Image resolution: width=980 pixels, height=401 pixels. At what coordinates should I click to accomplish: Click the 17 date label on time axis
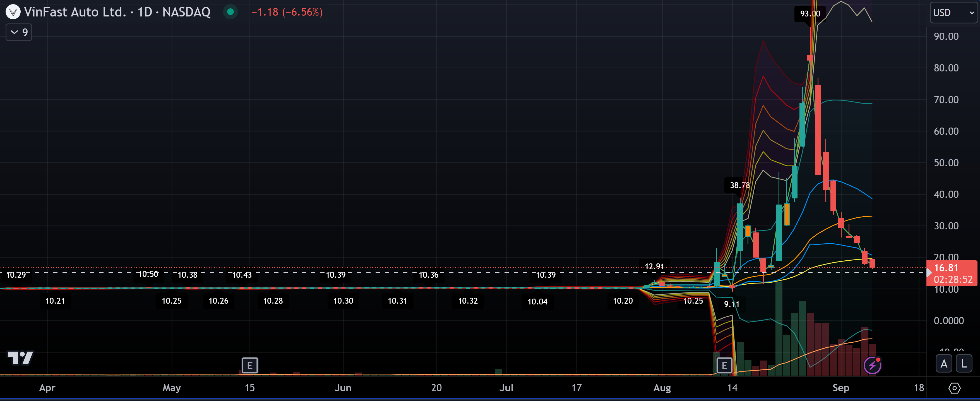point(576,388)
